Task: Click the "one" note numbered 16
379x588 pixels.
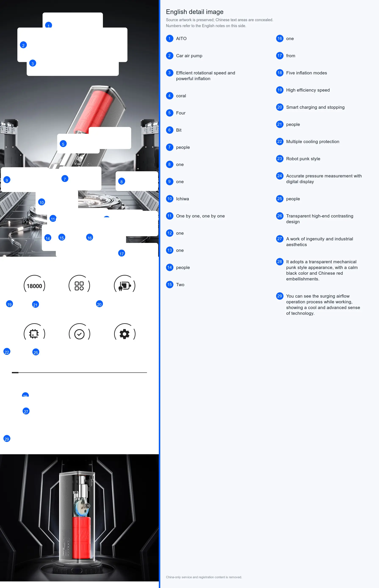Action: (x=290, y=39)
